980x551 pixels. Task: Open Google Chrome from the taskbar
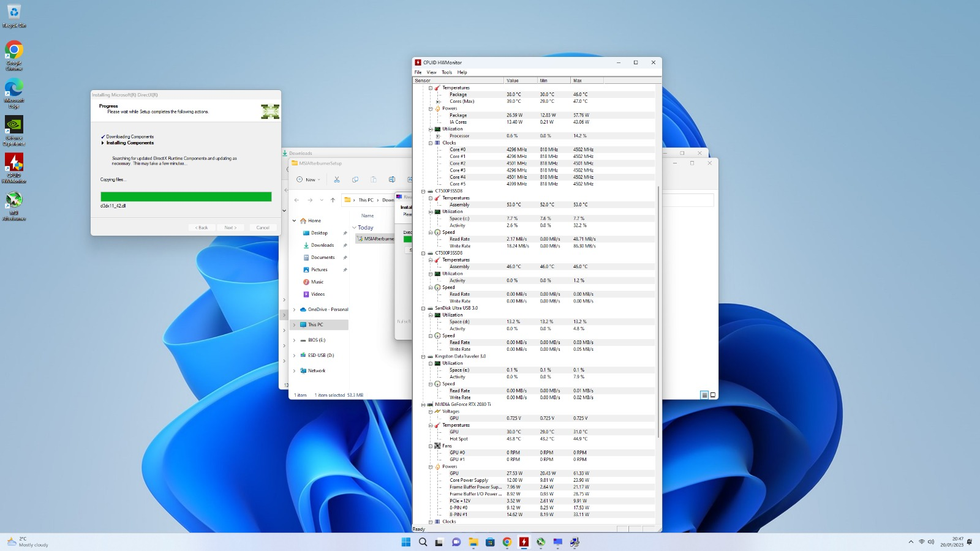507,542
